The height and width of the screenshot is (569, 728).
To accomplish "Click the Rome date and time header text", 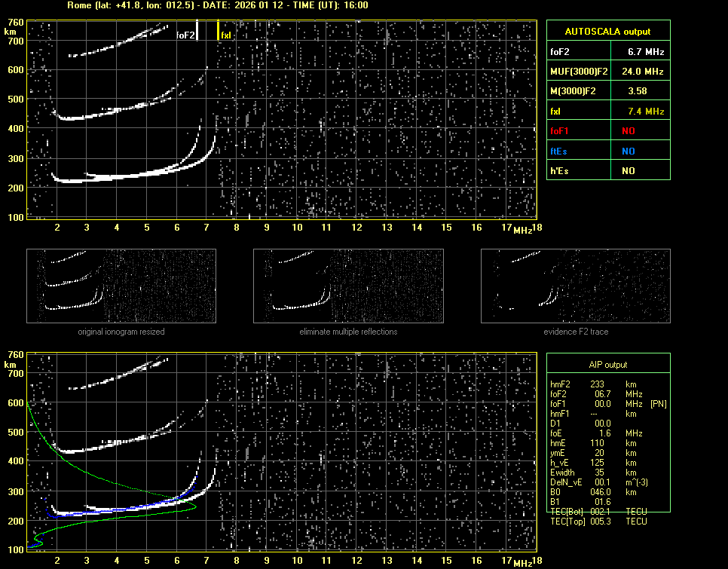I will (217, 5).
